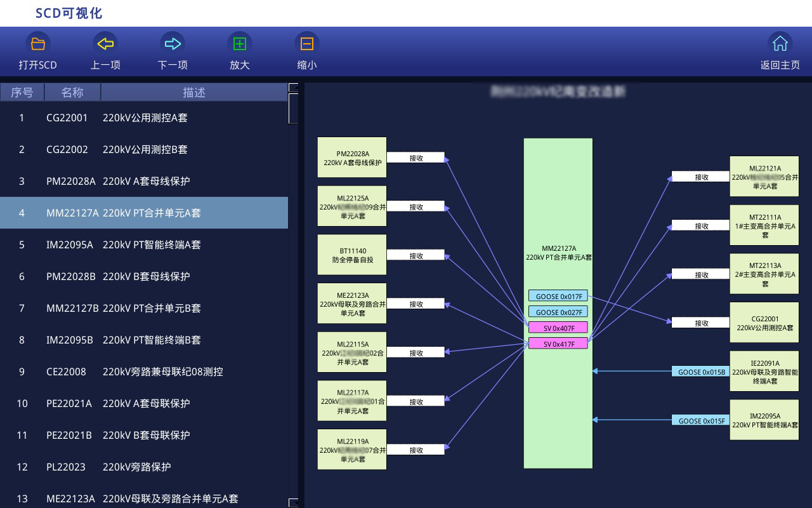Click the zoom out (缩小) icon
The image size is (812, 508).
pyautogui.click(x=307, y=44)
